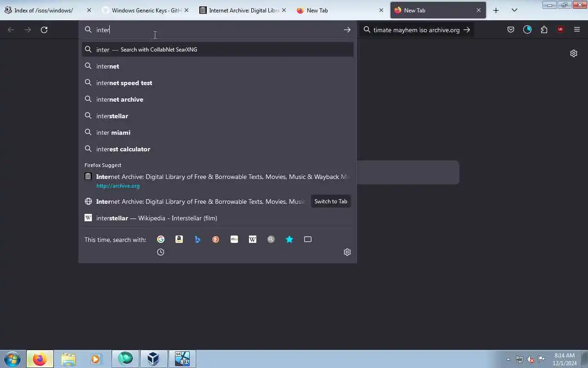Screen dimensions: 588x368
Task: Search this time with DuckDuckGo
Action: pos(216,239)
